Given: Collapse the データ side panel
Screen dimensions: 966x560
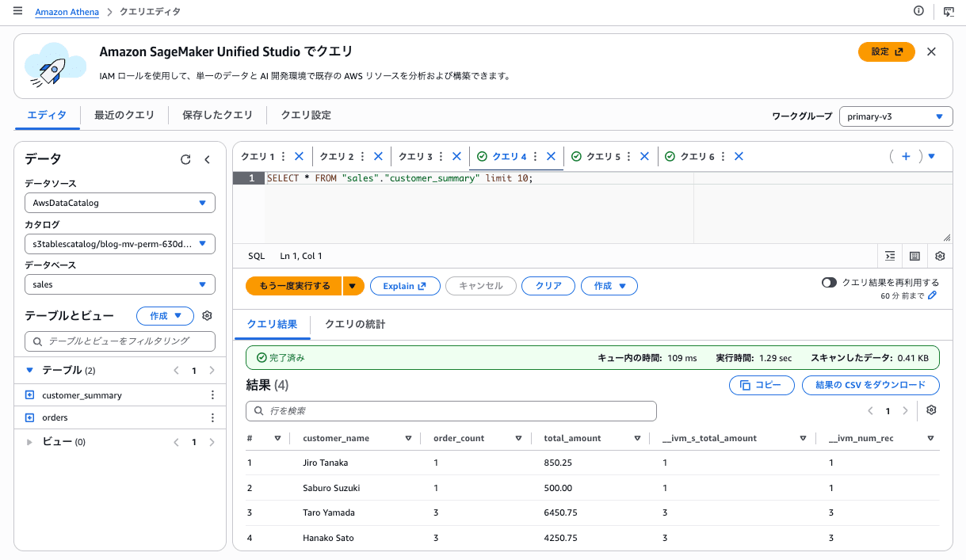Looking at the screenshot, I should pos(208,159).
